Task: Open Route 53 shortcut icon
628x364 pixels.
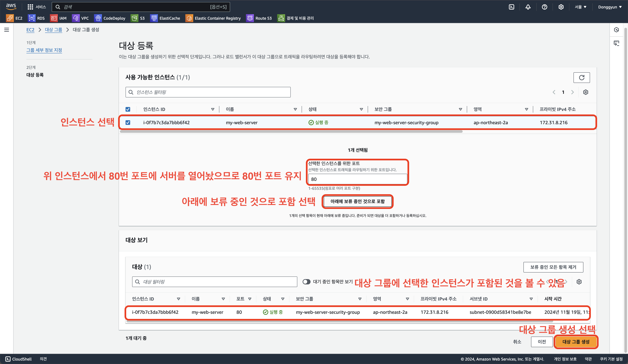Action: 250,18
